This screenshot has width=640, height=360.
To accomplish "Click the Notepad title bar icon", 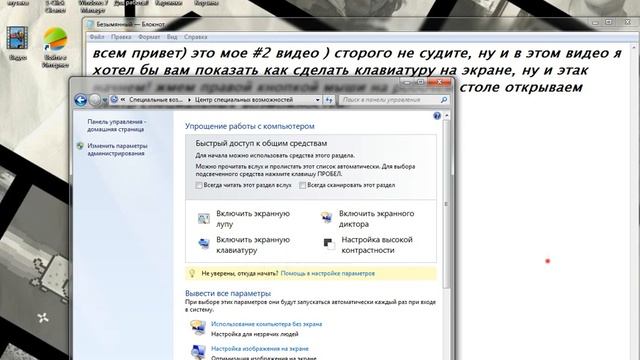I will click(90, 24).
